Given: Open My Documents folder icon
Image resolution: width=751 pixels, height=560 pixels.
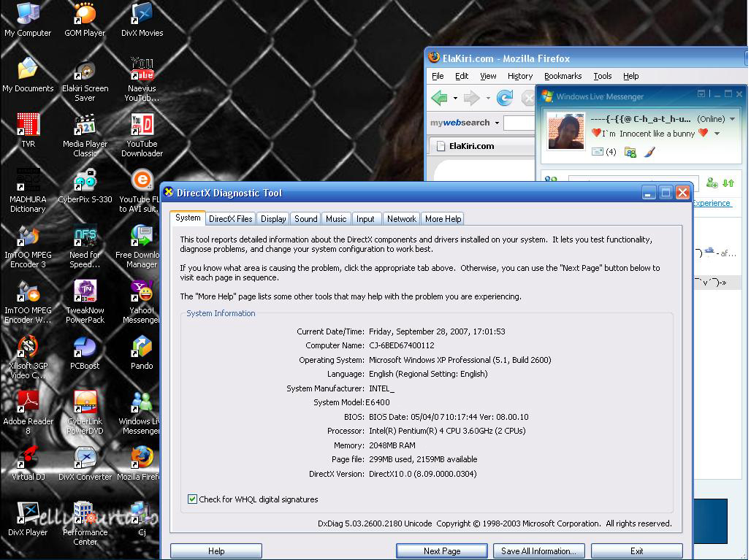Looking at the screenshot, I should point(28,75).
